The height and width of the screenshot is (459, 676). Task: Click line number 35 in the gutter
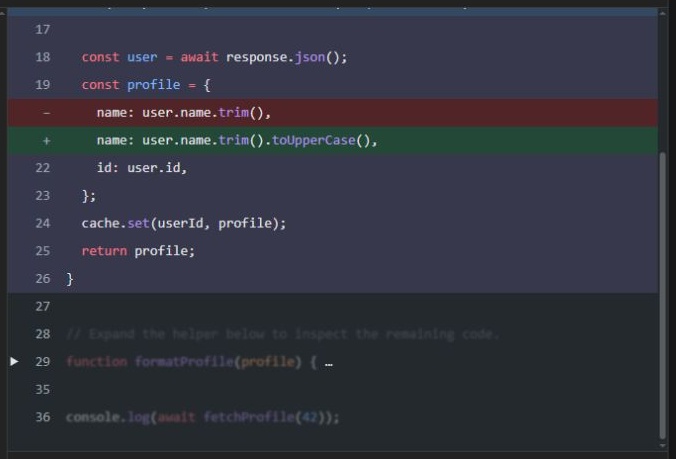coord(43,389)
